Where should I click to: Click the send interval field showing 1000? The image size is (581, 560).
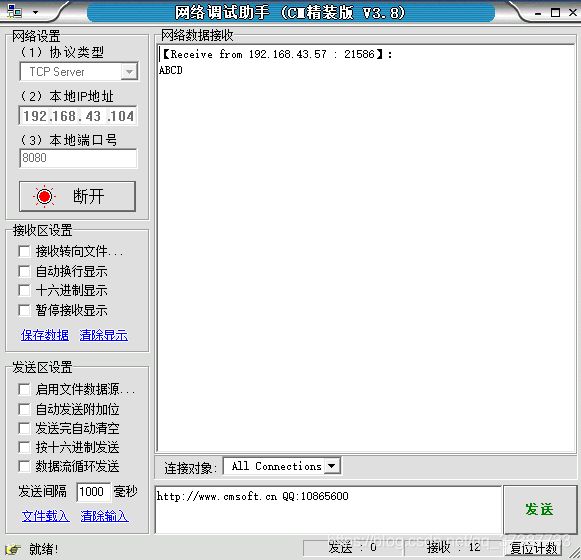click(x=93, y=492)
